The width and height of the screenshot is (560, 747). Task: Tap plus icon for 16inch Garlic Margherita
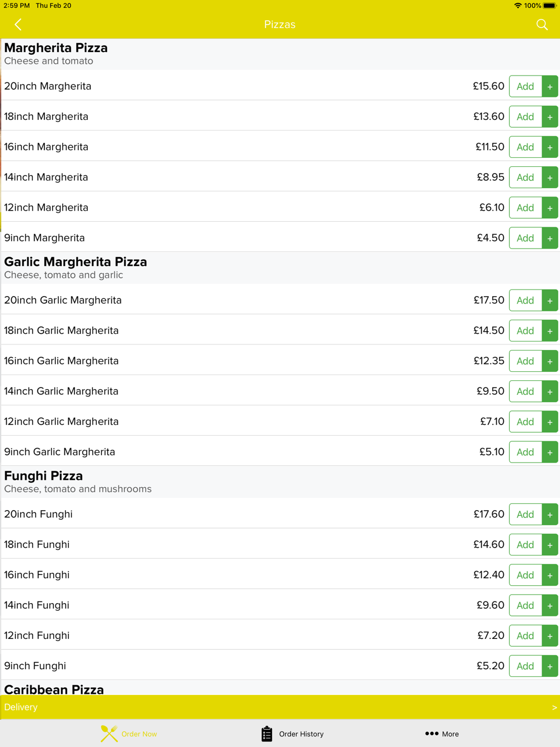click(550, 361)
